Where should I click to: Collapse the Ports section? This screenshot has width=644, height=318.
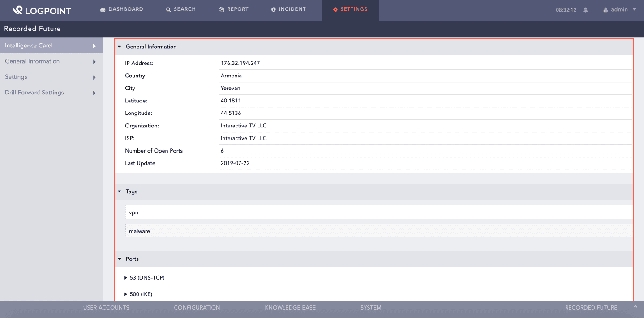coord(119,259)
